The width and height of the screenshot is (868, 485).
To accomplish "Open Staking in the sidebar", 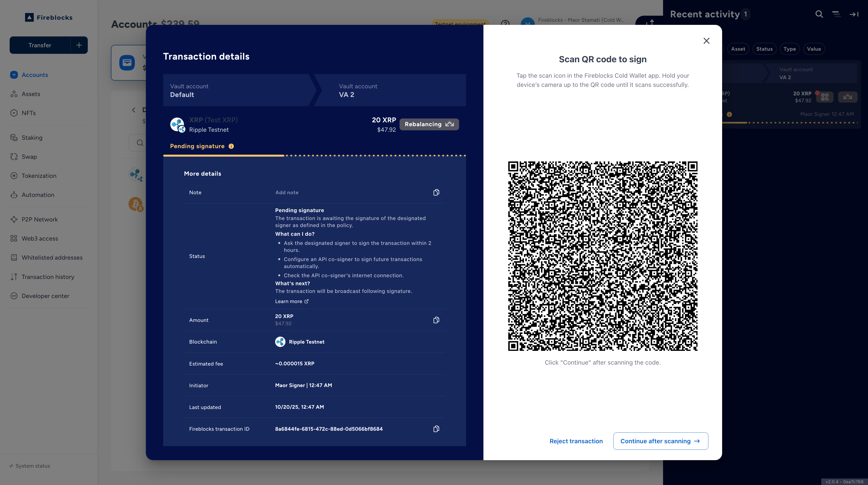I will (x=32, y=138).
